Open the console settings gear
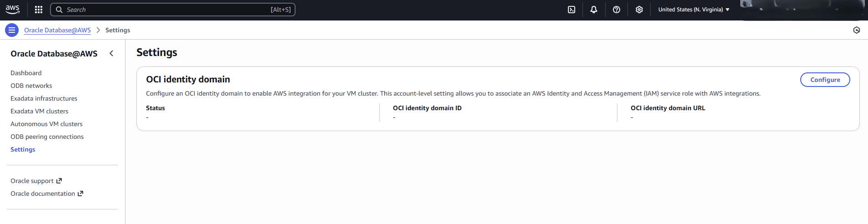The height and width of the screenshot is (224, 868). 639,10
